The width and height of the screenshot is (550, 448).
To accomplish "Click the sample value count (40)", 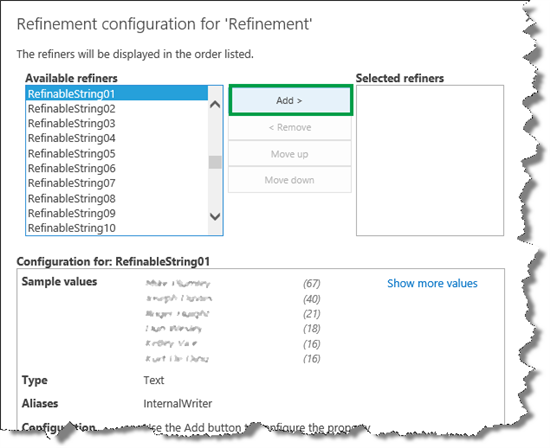I will 311,299.
